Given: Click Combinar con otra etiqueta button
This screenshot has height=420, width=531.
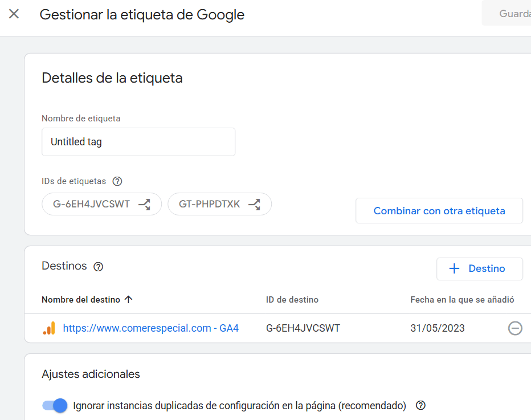Looking at the screenshot, I should [x=439, y=211].
